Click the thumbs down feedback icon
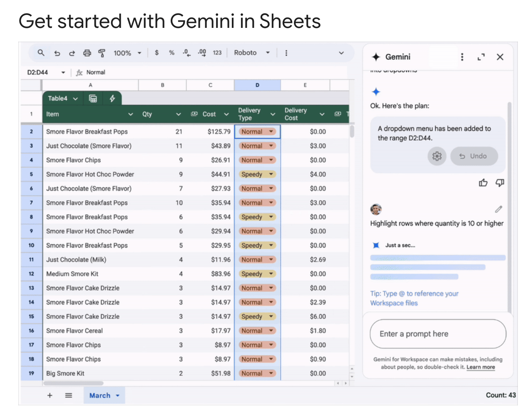532x417 pixels. (x=500, y=183)
